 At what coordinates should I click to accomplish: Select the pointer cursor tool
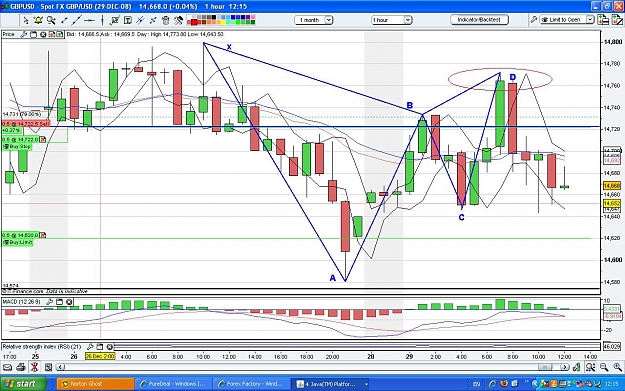click(26, 20)
